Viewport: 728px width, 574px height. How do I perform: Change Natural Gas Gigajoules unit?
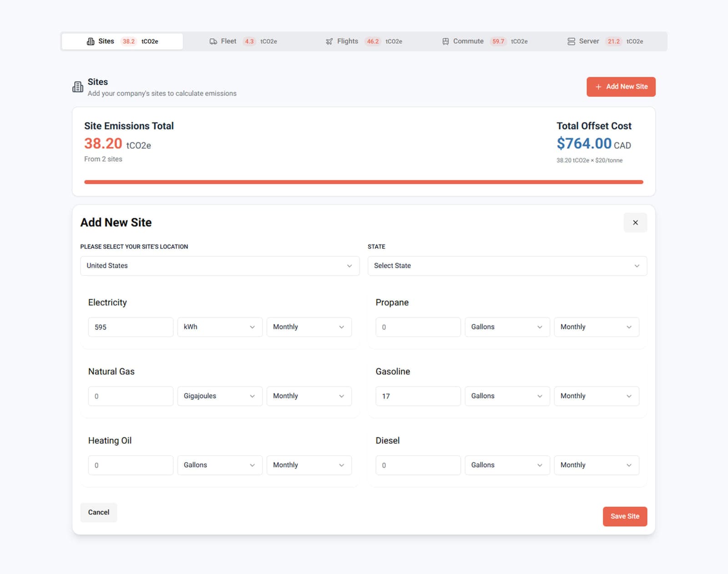click(220, 396)
